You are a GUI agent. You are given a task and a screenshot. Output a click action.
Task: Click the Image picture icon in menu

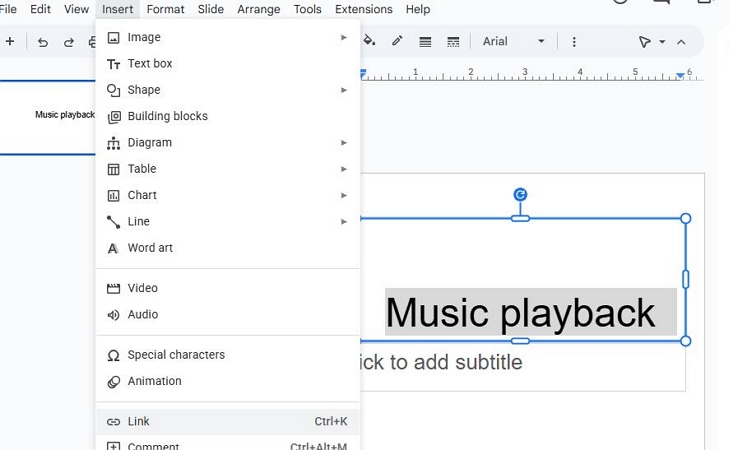[x=114, y=38]
